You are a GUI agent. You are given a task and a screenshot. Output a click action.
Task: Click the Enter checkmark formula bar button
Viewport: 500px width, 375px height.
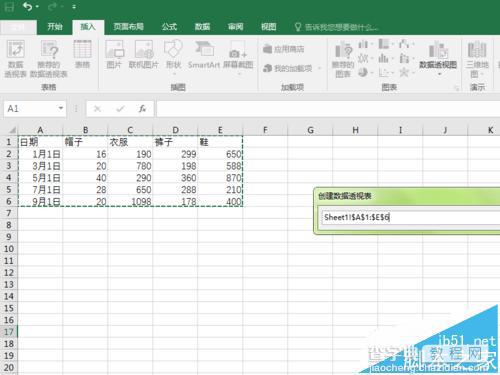coord(120,109)
